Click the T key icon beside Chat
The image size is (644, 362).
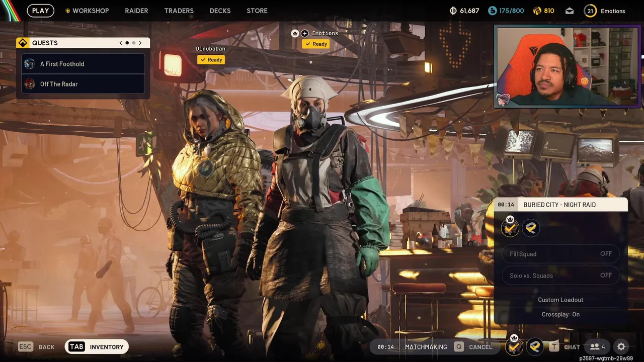coord(554,347)
